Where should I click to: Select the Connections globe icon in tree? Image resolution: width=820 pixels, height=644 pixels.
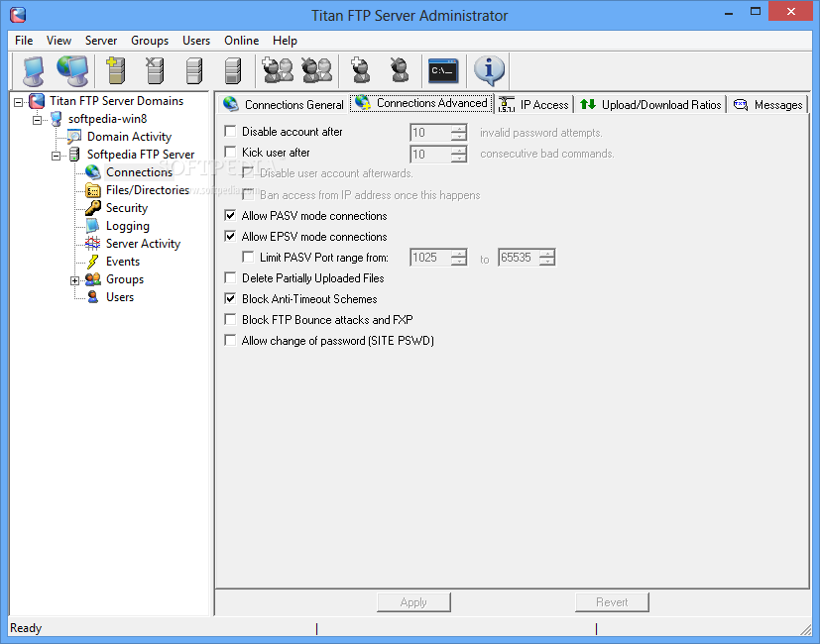(93, 172)
